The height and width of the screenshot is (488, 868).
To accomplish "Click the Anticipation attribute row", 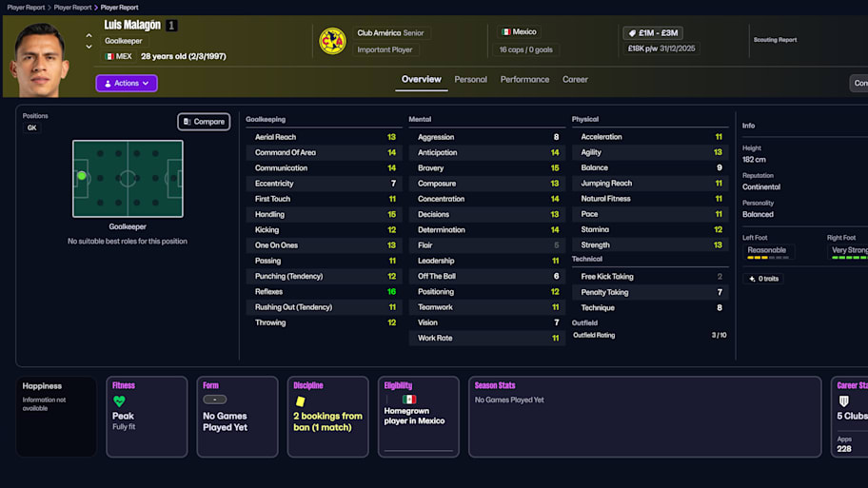I will [487, 153].
